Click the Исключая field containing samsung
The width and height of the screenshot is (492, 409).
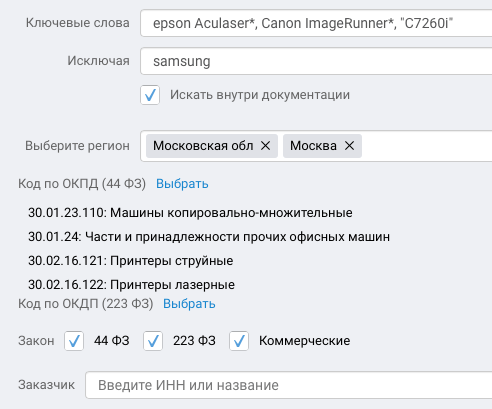(316, 61)
